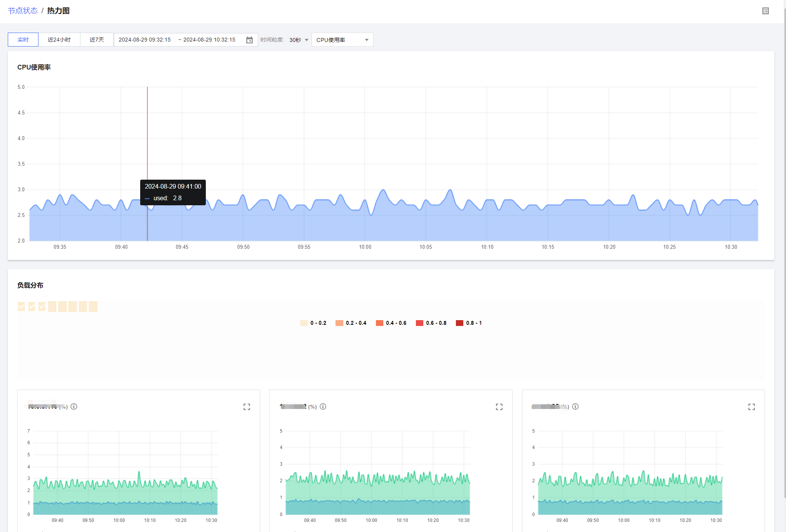Screen dimensions: 786x532
Task: Toggle the 0.2 - 0.4 legend swatch
Action: click(x=339, y=323)
